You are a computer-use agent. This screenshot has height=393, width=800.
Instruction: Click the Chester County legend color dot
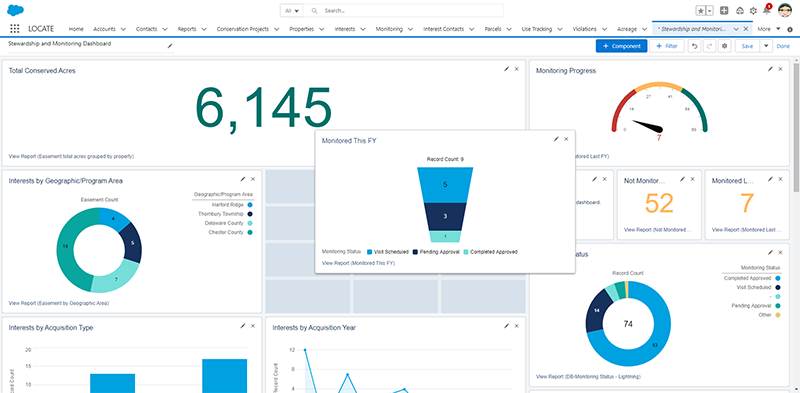[249, 232]
